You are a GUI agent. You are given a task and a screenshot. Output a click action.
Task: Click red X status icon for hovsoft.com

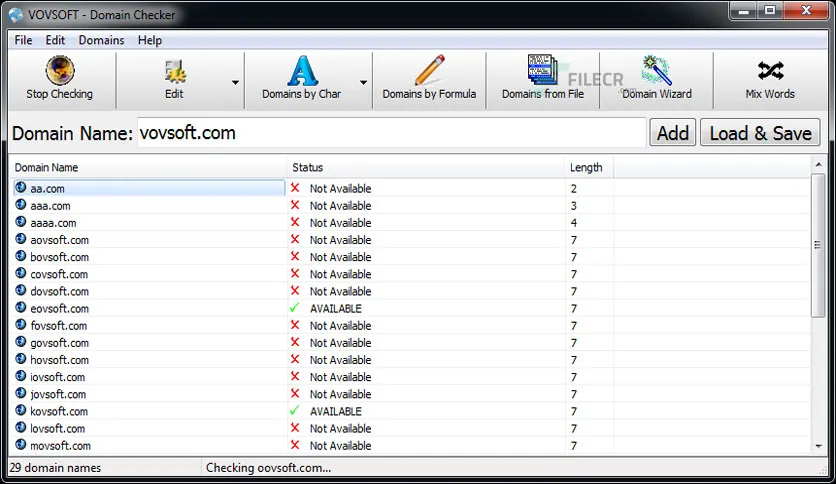coord(295,359)
